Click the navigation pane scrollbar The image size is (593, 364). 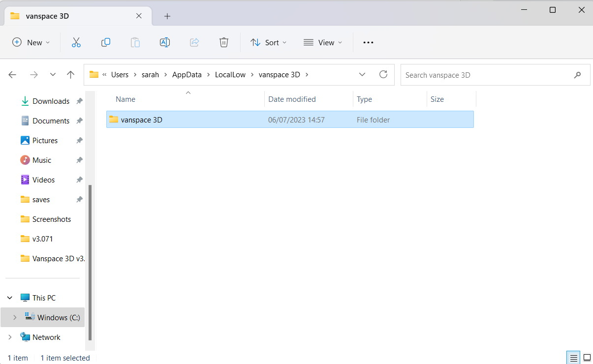90,262
